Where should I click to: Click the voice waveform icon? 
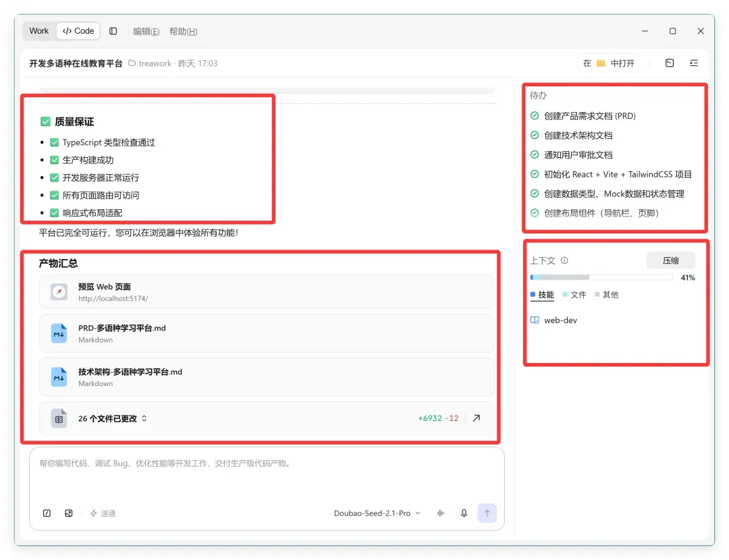click(441, 513)
